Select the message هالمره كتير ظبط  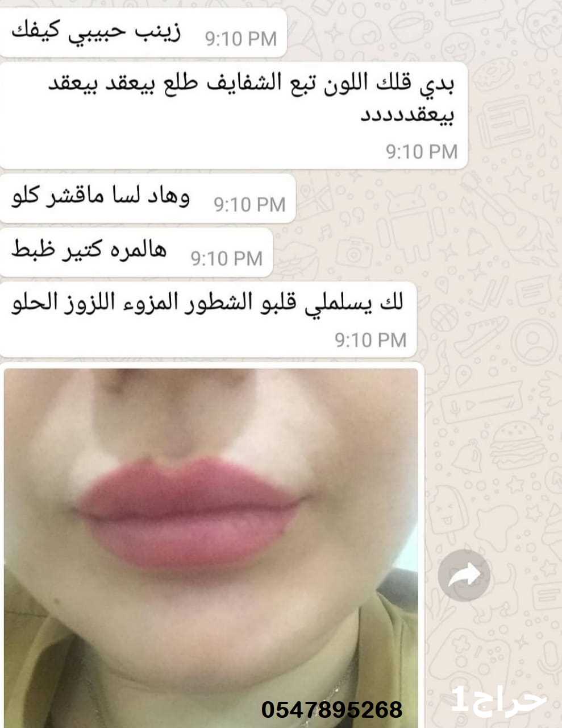[x=136, y=253]
